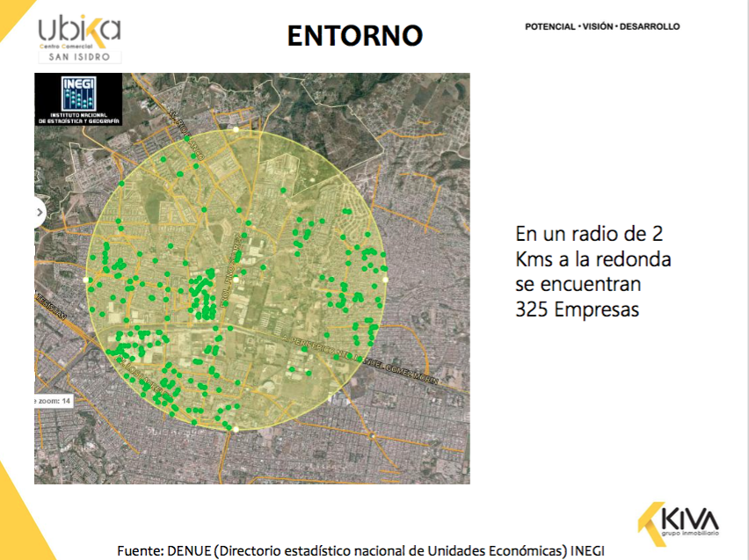
Task: Click the left handle of radius circle
Action: click(86, 280)
